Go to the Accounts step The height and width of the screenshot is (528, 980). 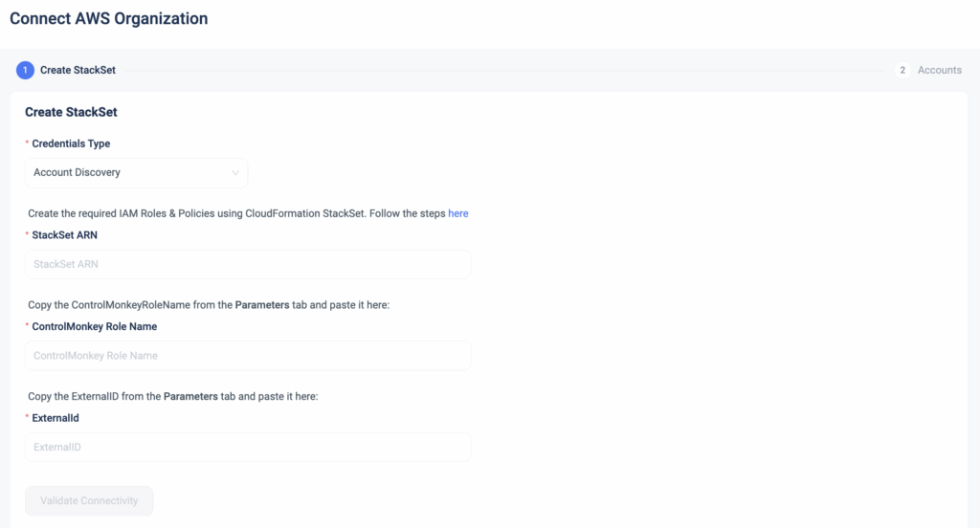pos(939,70)
